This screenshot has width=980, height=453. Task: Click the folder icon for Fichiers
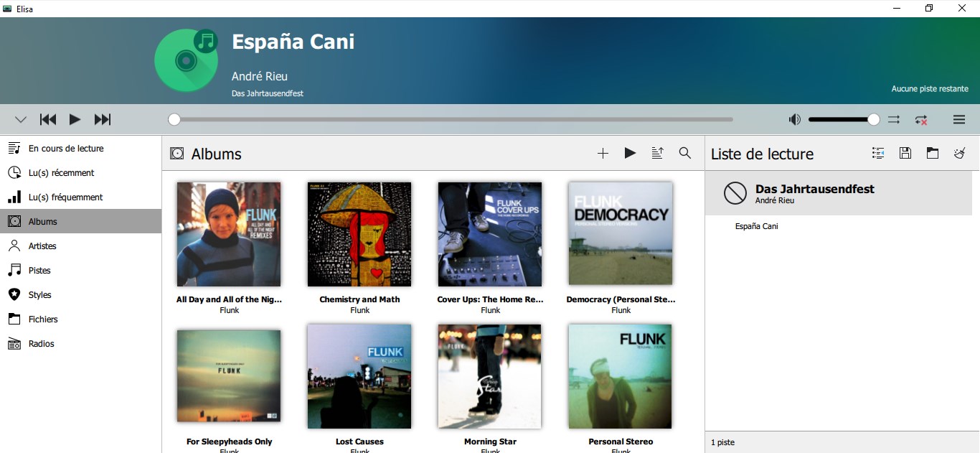point(14,319)
